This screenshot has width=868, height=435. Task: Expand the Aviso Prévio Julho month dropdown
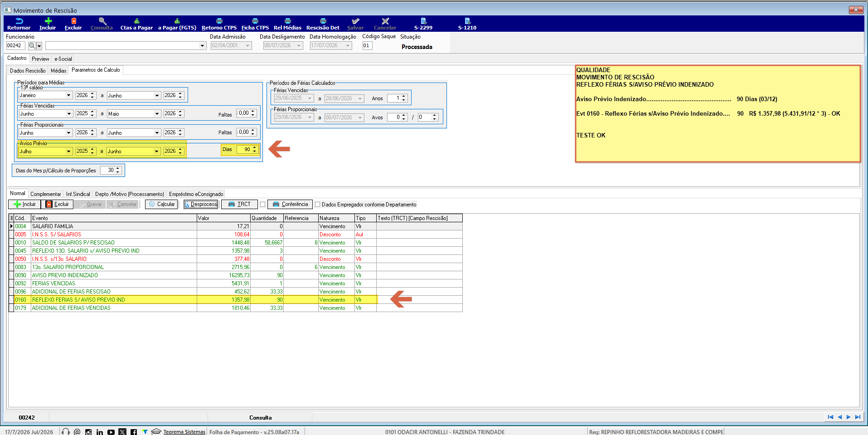[x=69, y=152]
